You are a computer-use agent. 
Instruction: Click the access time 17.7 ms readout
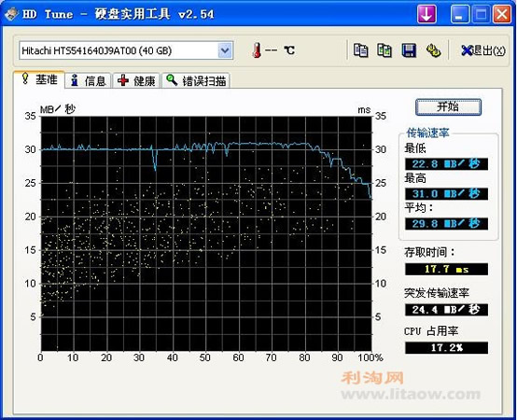(x=446, y=269)
